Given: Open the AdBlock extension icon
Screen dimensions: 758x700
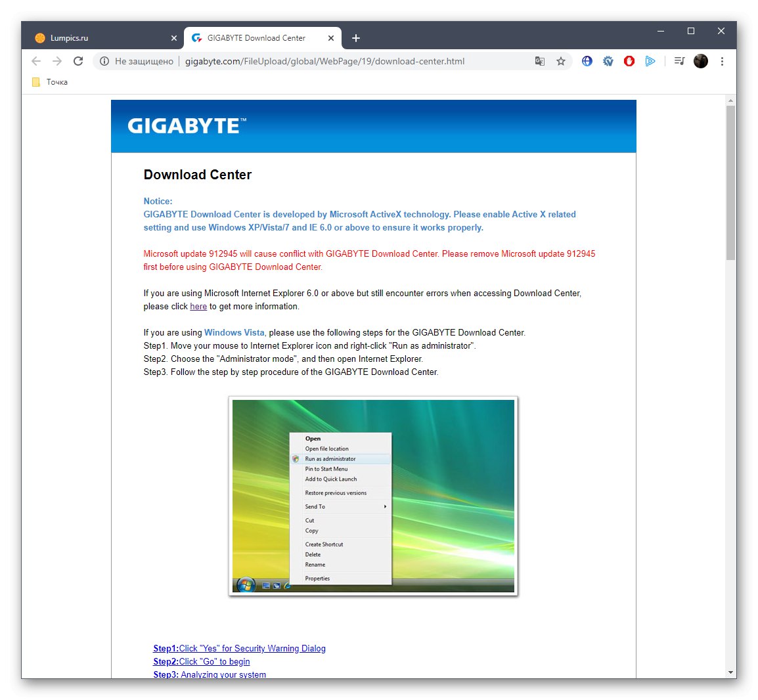Looking at the screenshot, I should [629, 60].
